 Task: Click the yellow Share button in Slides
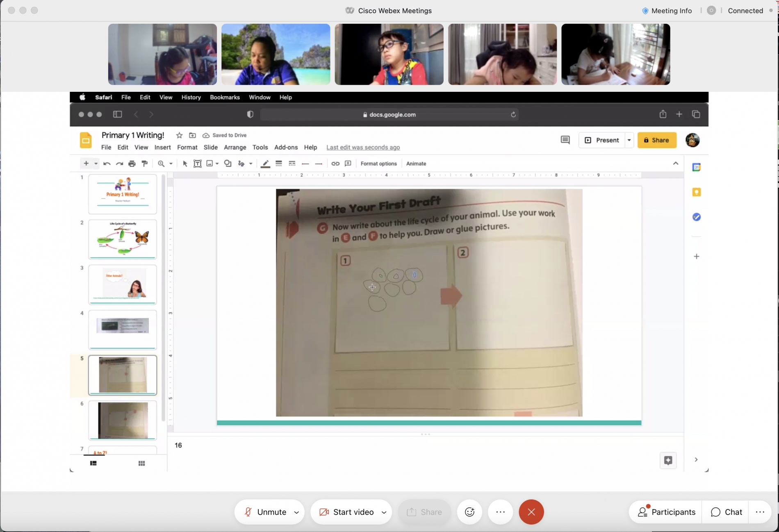[657, 140]
